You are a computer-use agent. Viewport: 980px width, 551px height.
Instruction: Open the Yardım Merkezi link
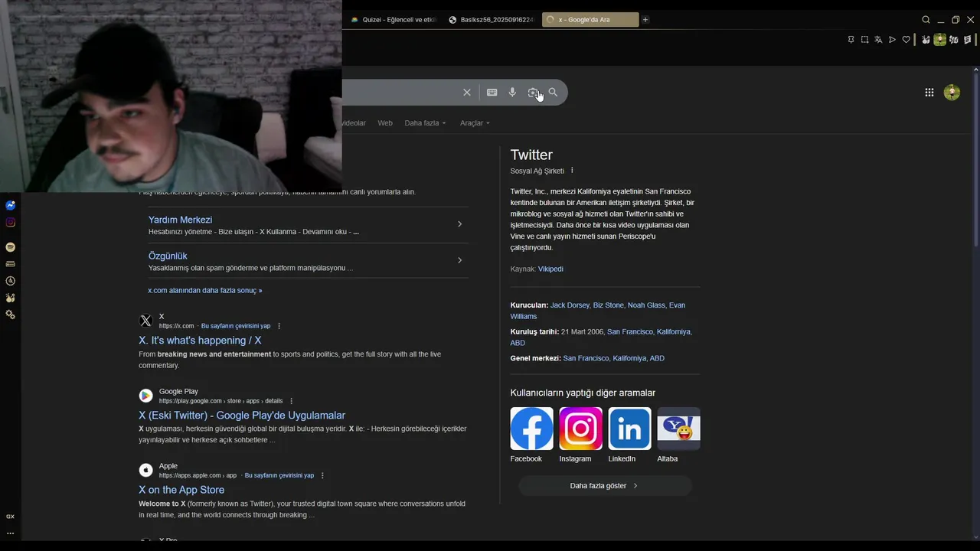click(180, 220)
